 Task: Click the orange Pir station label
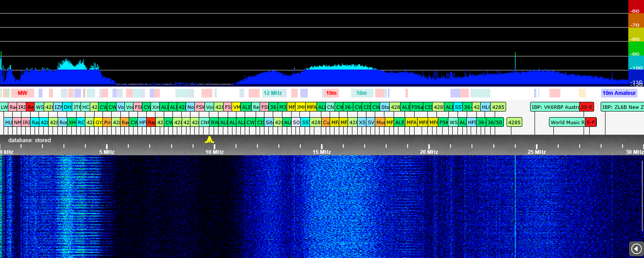[x=107, y=122]
